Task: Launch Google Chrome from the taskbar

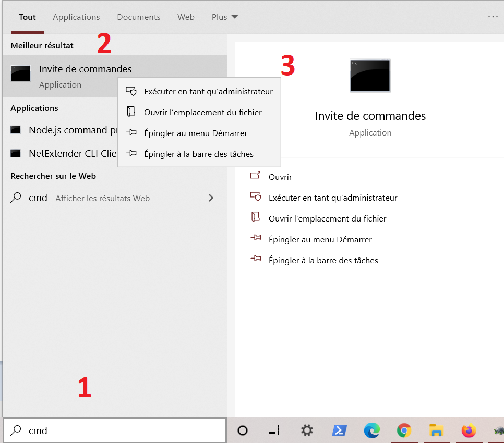Action: click(x=404, y=430)
